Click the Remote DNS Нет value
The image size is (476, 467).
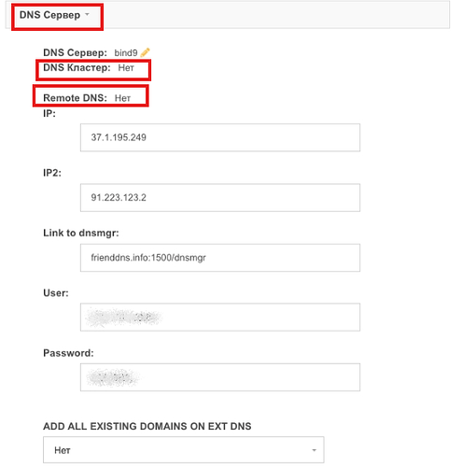(122, 98)
